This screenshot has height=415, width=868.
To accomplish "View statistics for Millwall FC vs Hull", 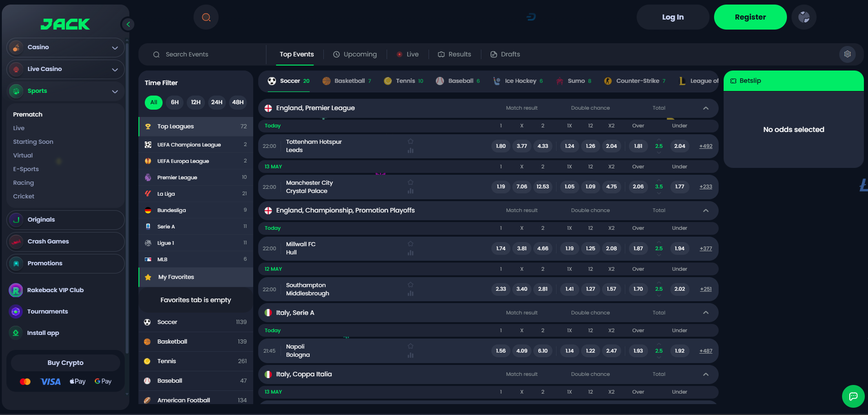I will click(410, 253).
